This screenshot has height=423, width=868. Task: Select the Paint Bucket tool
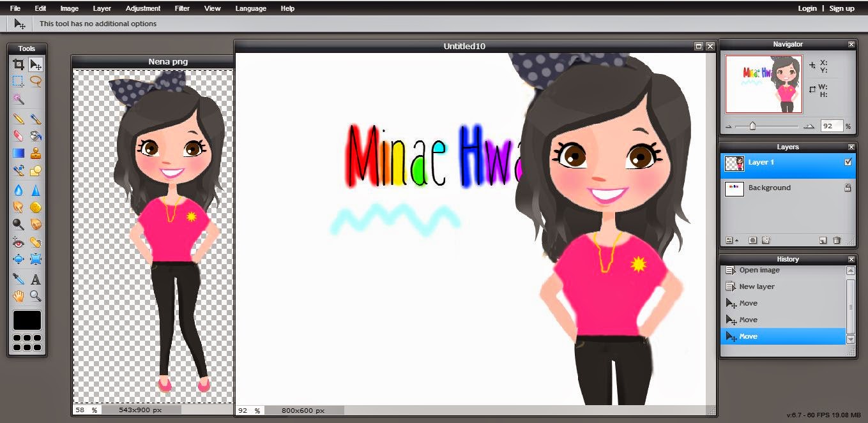click(36, 136)
